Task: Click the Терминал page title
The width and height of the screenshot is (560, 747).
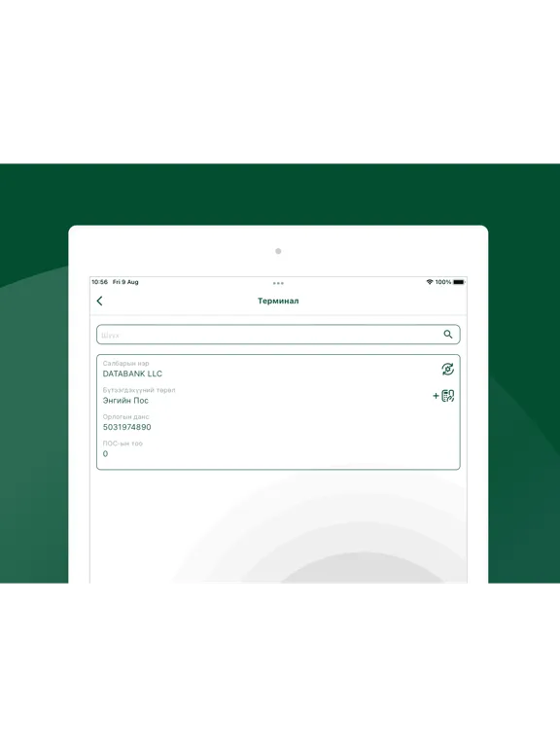Action: click(x=278, y=301)
